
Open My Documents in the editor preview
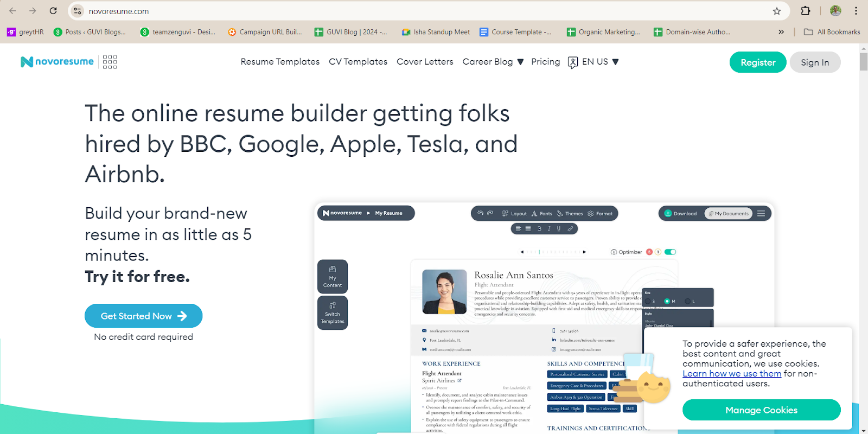point(729,213)
